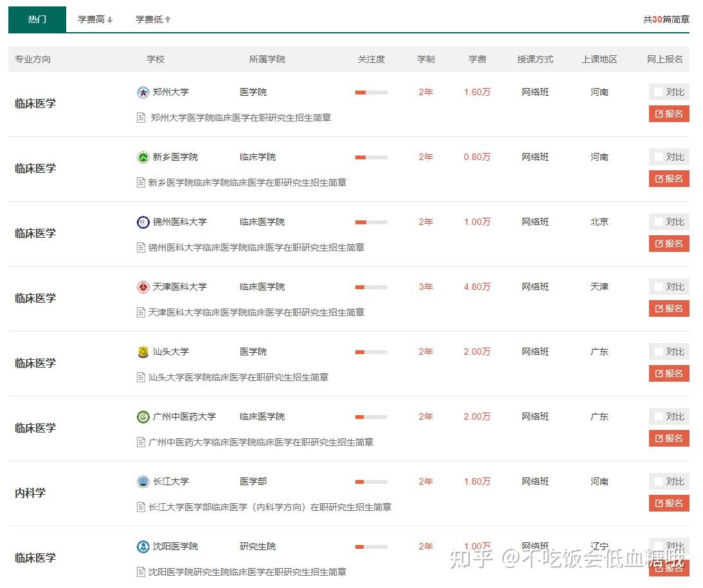703x588 pixels.
Task: Open 新乡医学院临床学院 brochure link
Action: click(x=247, y=183)
